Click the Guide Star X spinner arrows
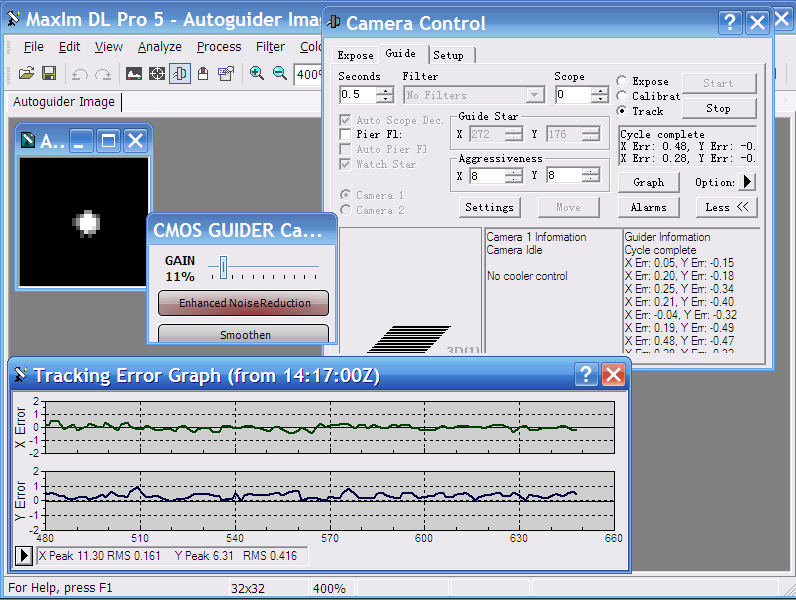 coord(514,135)
